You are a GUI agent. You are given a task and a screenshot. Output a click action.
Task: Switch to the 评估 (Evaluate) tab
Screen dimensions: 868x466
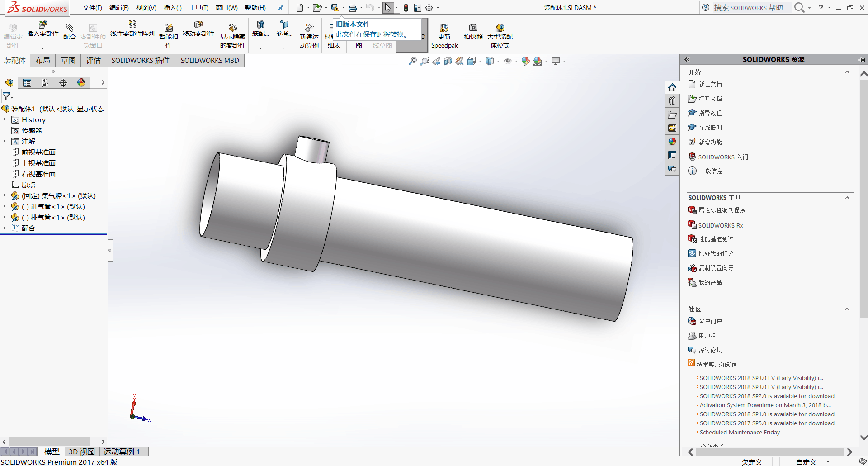click(94, 60)
